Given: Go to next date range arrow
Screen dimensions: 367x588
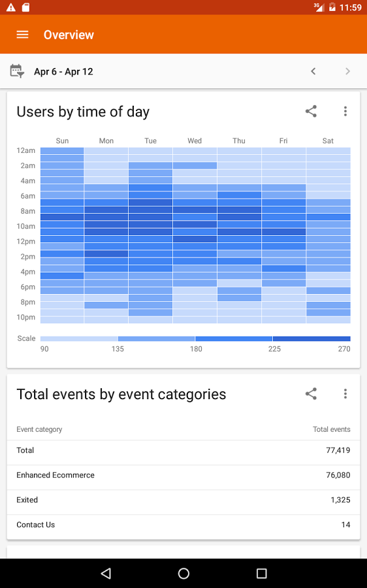Looking at the screenshot, I should (347, 71).
